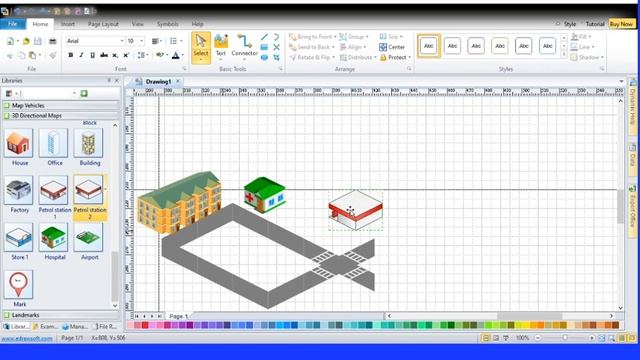Click the zoom slider handle
Viewport: 640px width, 360px height.
565,338
